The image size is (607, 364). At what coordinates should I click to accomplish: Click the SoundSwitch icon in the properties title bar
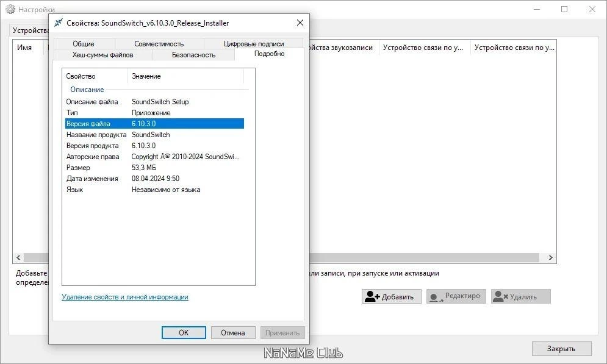59,23
